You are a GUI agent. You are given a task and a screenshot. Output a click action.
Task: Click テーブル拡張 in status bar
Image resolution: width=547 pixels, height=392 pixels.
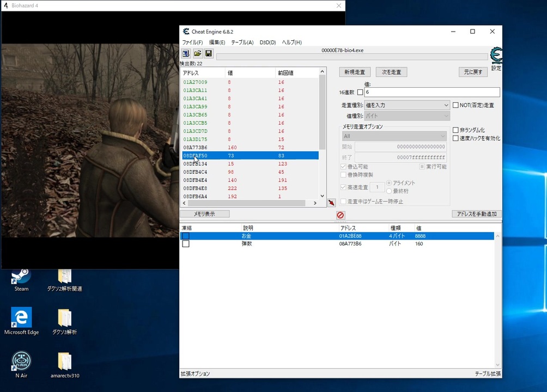tap(488, 373)
